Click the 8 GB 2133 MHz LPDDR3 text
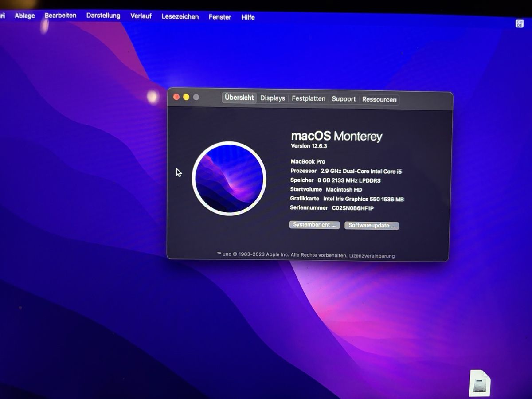This screenshot has height=399, width=532. click(349, 180)
